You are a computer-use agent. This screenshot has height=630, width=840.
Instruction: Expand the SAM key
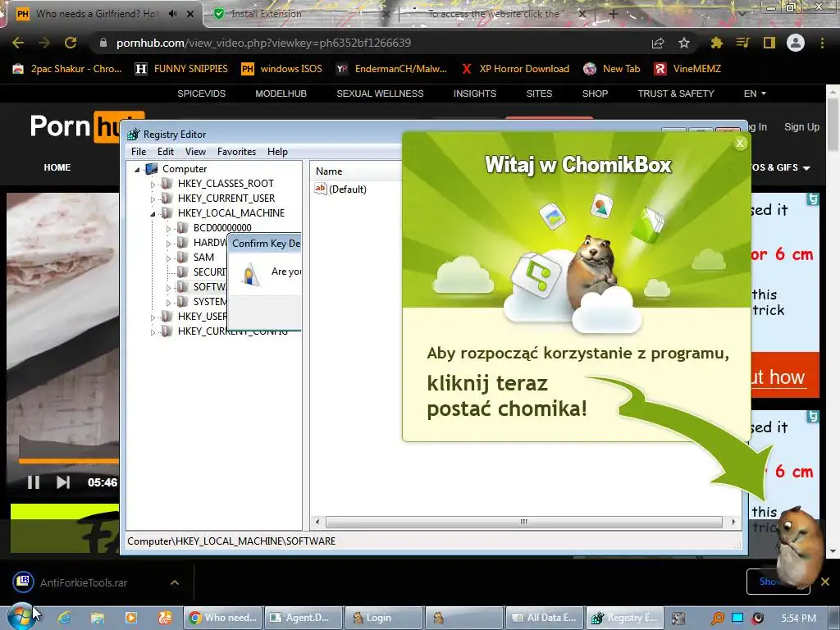point(168,258)
